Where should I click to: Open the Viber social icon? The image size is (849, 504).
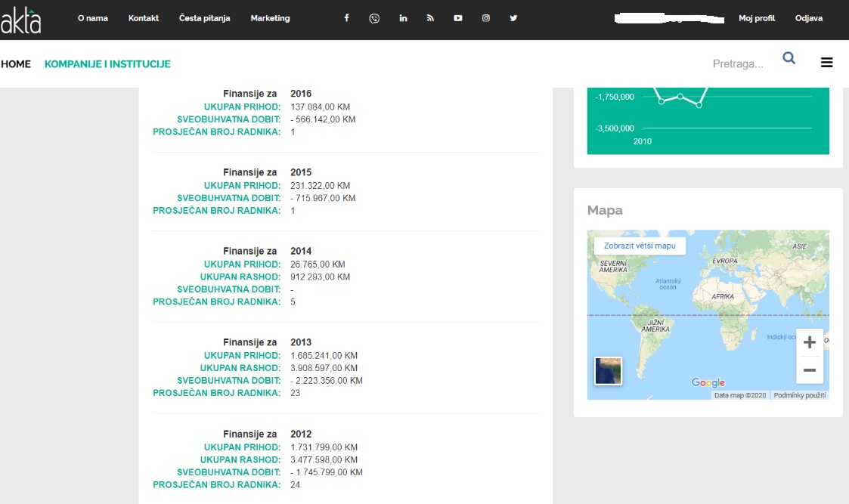[374, 18]
